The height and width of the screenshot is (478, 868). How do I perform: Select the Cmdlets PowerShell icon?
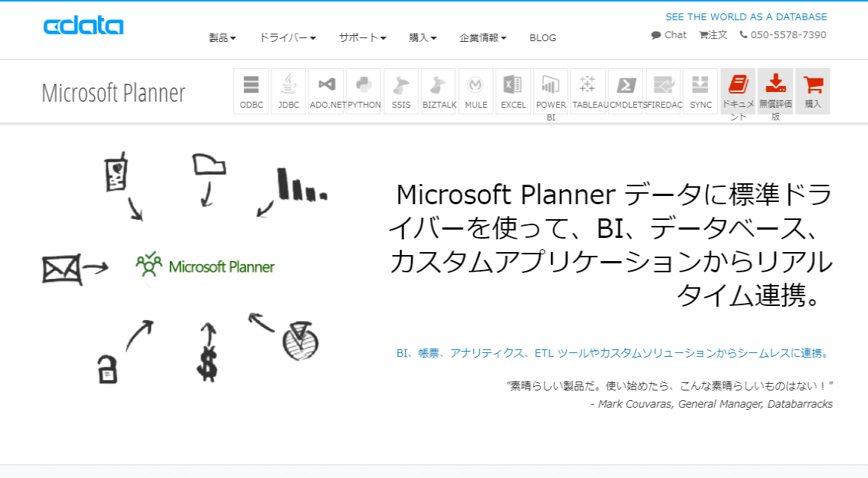(x=626, y=91)
